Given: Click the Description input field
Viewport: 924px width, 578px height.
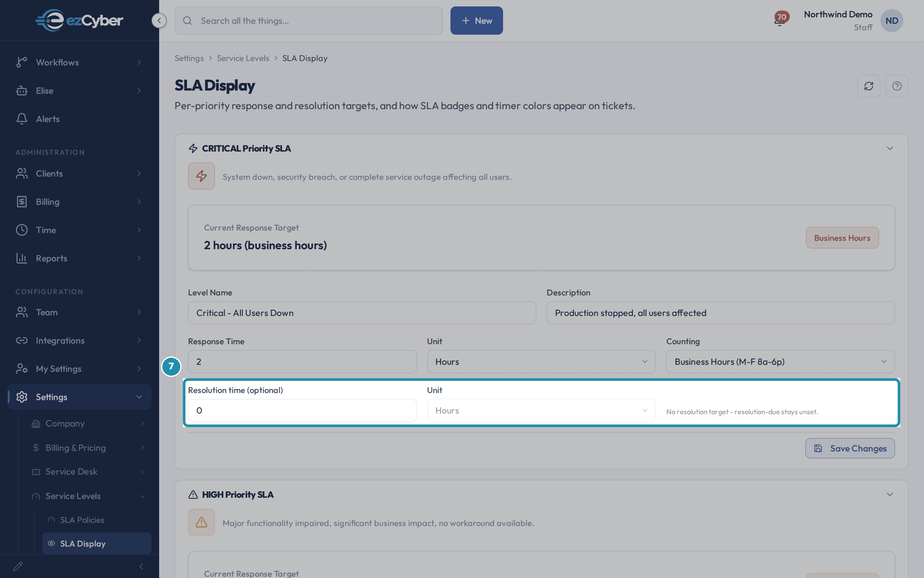Looking at the screenshot, I should coord(721,313).
